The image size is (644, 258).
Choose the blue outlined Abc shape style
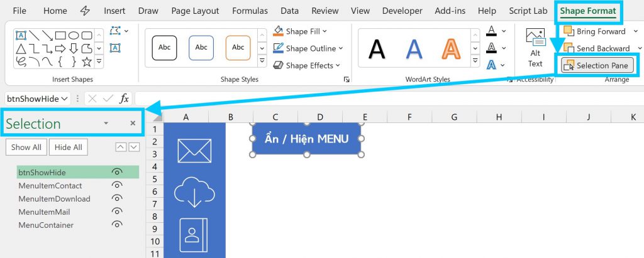point(201,48)
